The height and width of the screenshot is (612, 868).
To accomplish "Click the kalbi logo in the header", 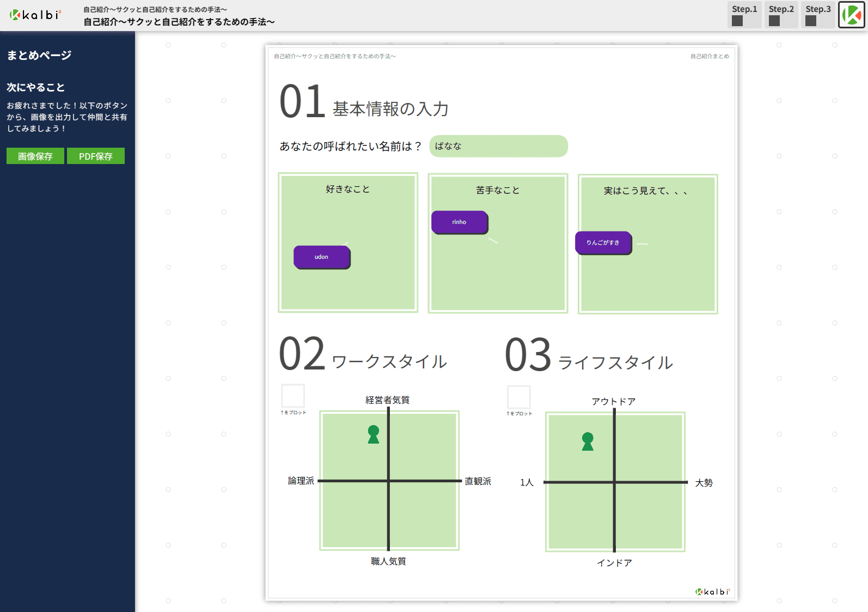I will click(35, 15).
